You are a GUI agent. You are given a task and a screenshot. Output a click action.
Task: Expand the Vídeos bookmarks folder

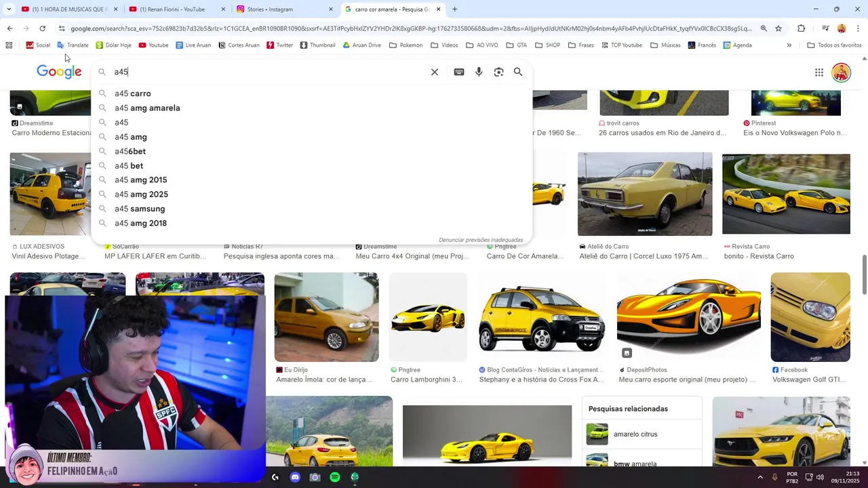tap(444, 45)
